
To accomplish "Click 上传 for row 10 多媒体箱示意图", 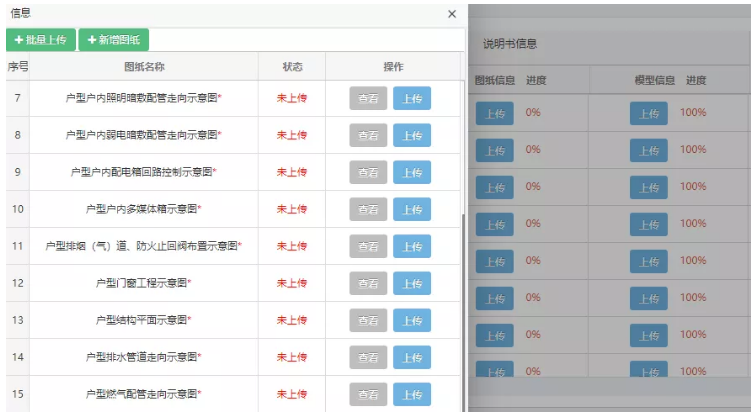I will pos(412,209).
